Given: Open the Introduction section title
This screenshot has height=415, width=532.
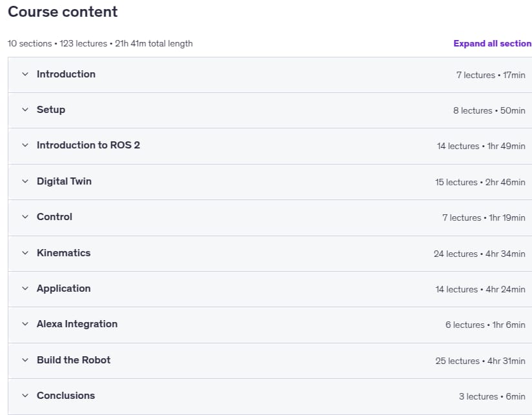Looking at the screenshot, I should 66,74.
